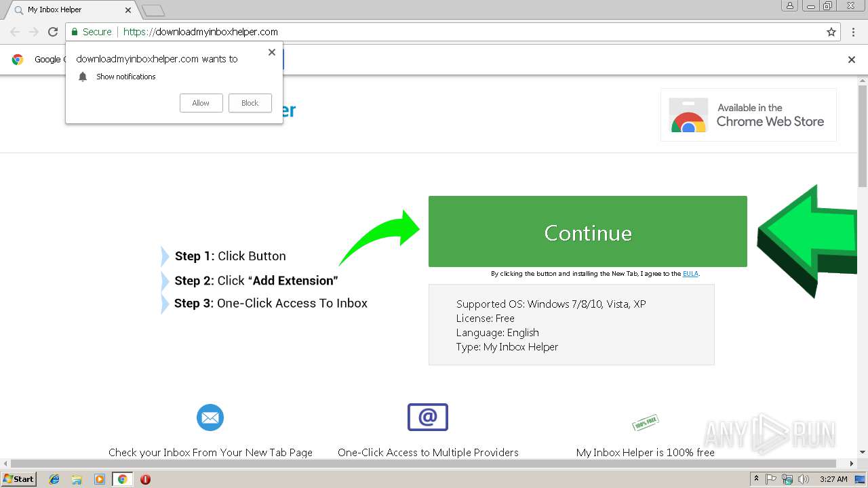
Task: Click the Available in Chrome Web Store badge
Action: pyautogui.click(x=749, y=115)
